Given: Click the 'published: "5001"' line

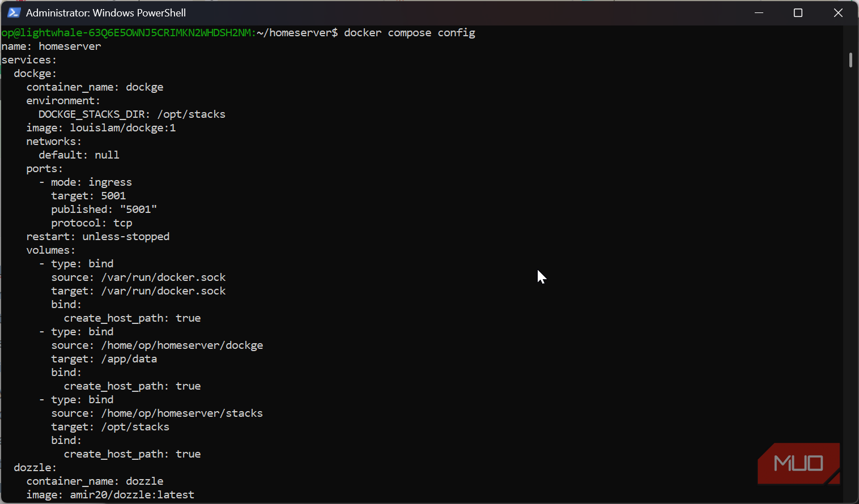Looking at the screenshot, I should pos(104,210).
